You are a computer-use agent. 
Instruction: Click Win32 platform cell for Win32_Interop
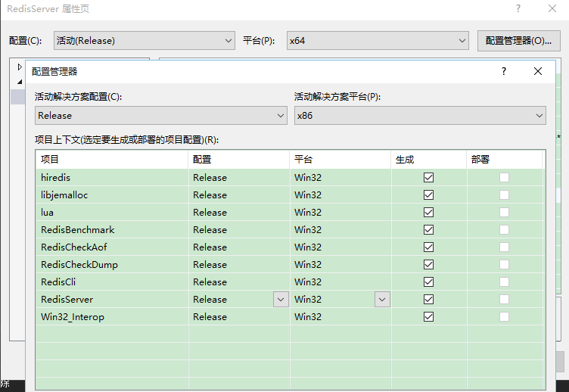pos(340,317)
